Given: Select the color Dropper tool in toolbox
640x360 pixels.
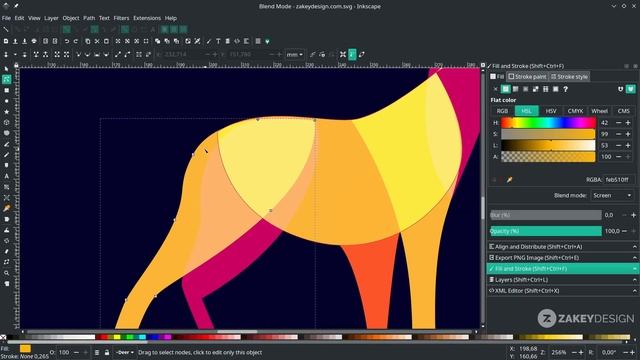Looking at the screenshot, I should [6, 208].
